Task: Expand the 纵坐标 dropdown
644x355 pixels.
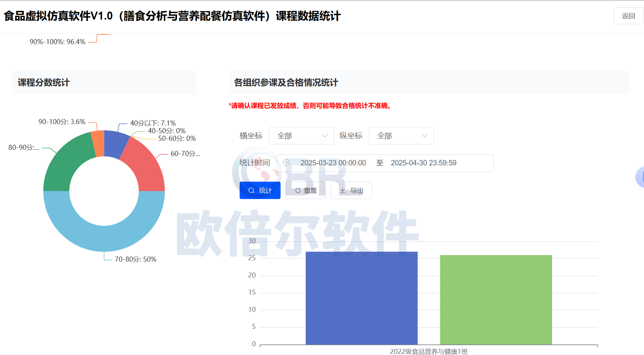Action: click(x=401, y=136)
